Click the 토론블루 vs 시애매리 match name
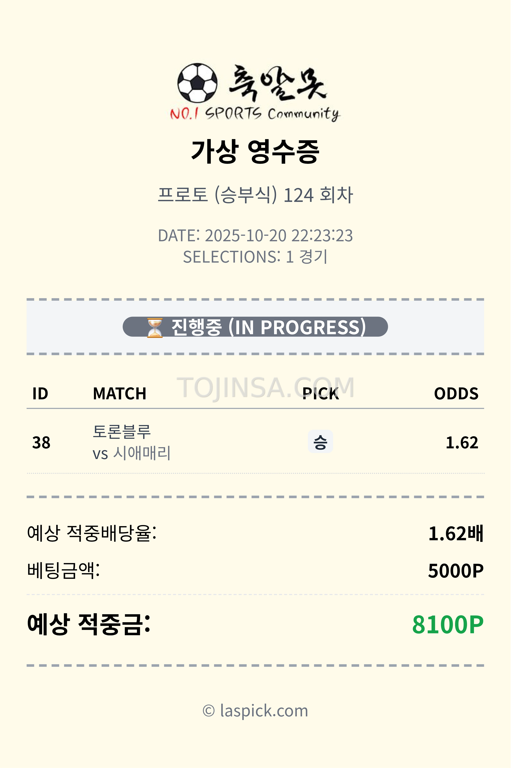Screen dimensions: 532x768 pyautogui.click(x=131, y=442)
